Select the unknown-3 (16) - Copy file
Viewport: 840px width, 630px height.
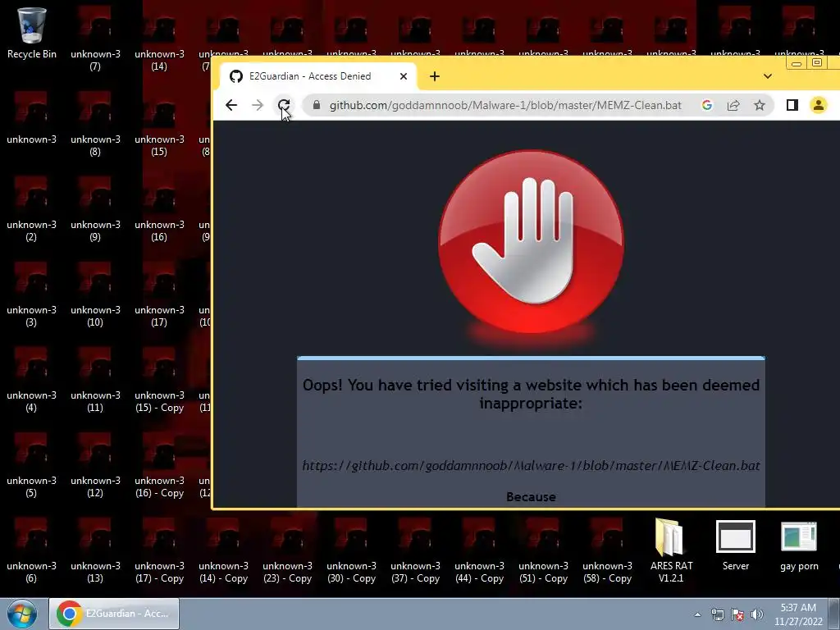click(x=159, y=465)
